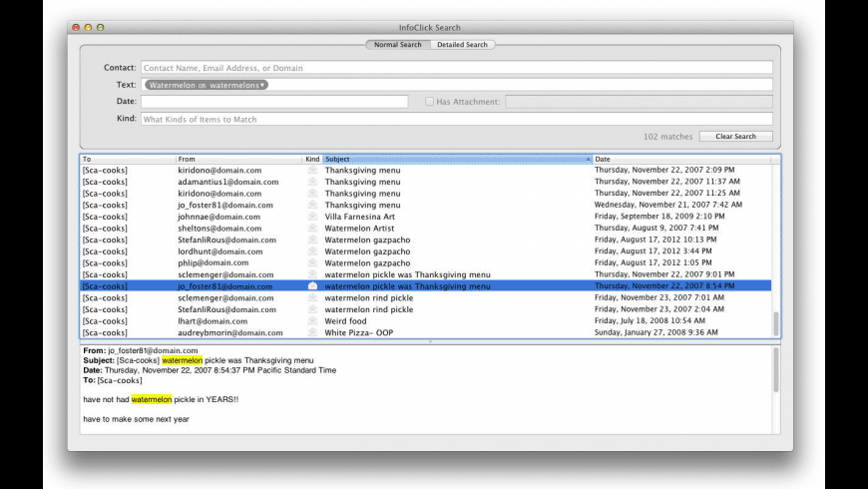The image size is (868, 489).
Task: Click the mail icon in adamantius1 Thanksgiving row
Action: [x=312, y=182]
